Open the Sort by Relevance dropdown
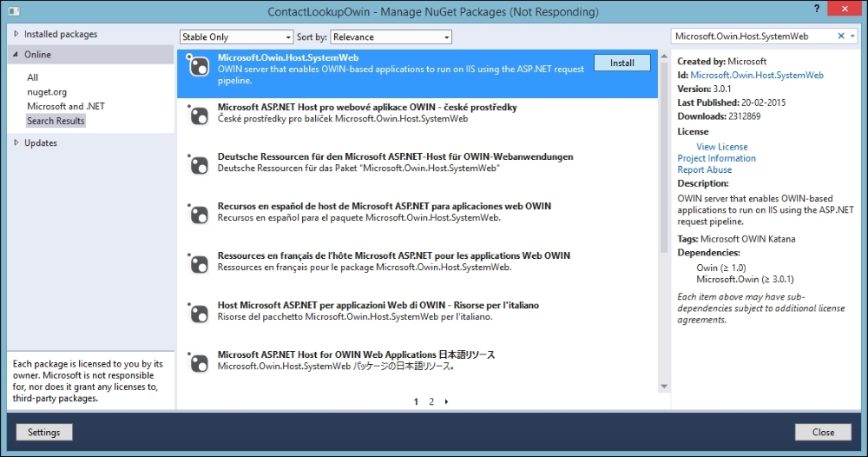 pos(391,37)
